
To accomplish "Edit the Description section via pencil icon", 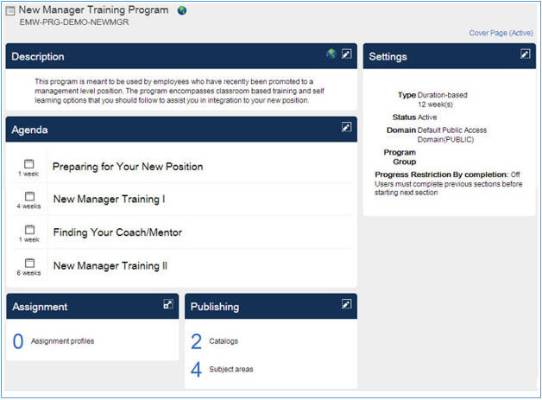I will click(x=346, y=54).
